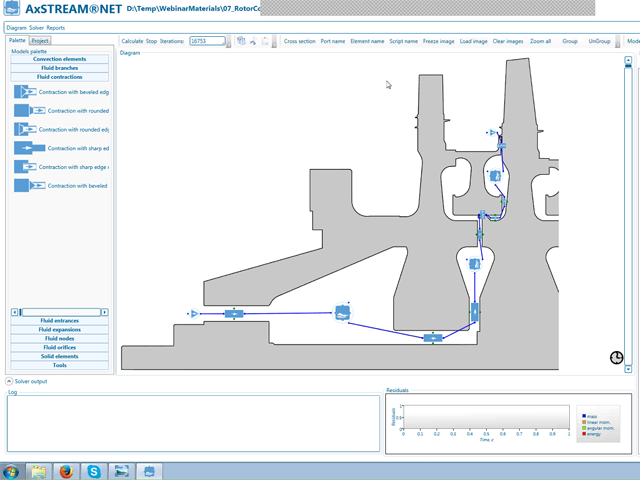This screenshot has height=480, width=640.
Task: Open the Solver menu
Action: point(36,28)
